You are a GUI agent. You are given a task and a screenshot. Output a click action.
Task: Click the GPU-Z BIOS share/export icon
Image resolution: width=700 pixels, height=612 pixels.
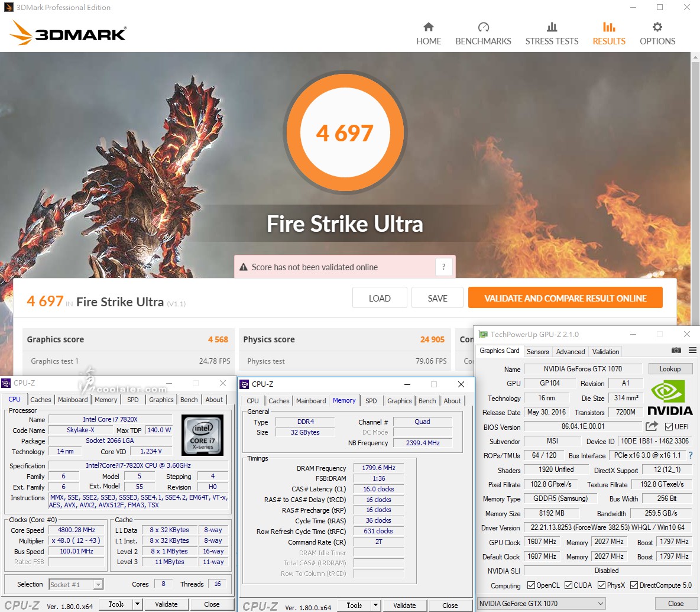click(652, 426)
